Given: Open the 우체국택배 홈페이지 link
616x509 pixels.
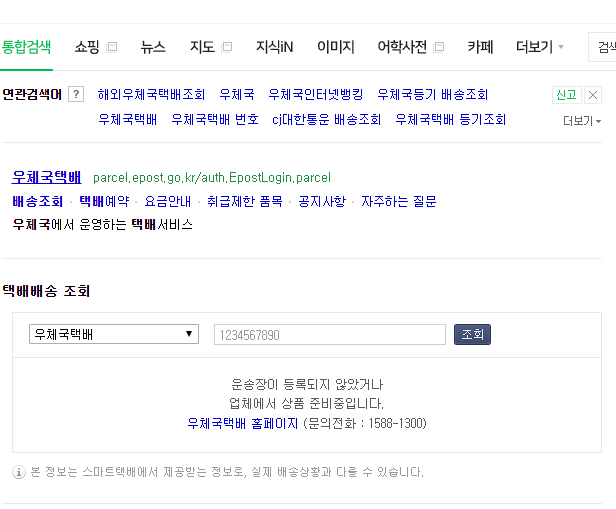Looking at the screenshot, I should point(242,423).
